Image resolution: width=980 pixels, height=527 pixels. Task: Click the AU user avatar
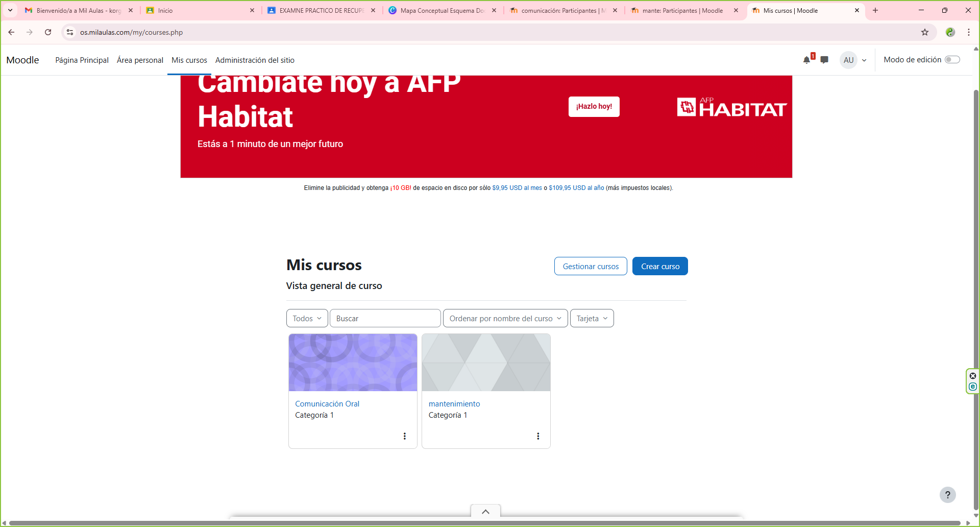coord(848,60)
